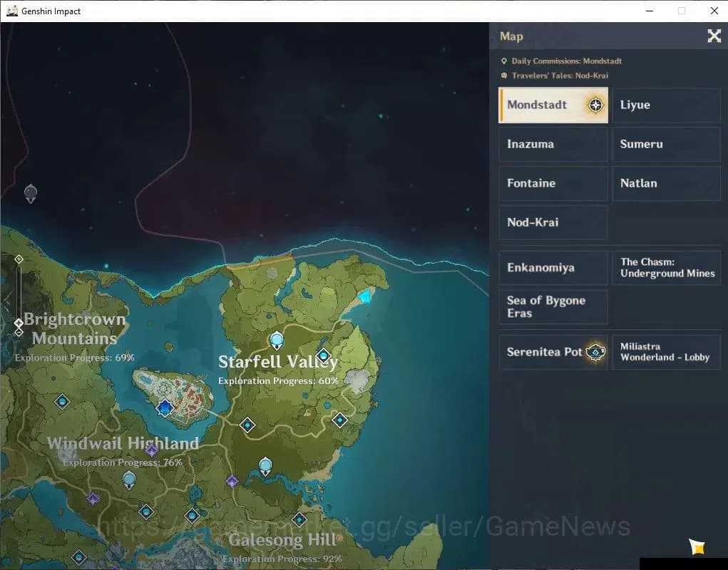Select the blue icon inside Mondstadt city
This screenshot has height=570, width=728.
point(165,408)
